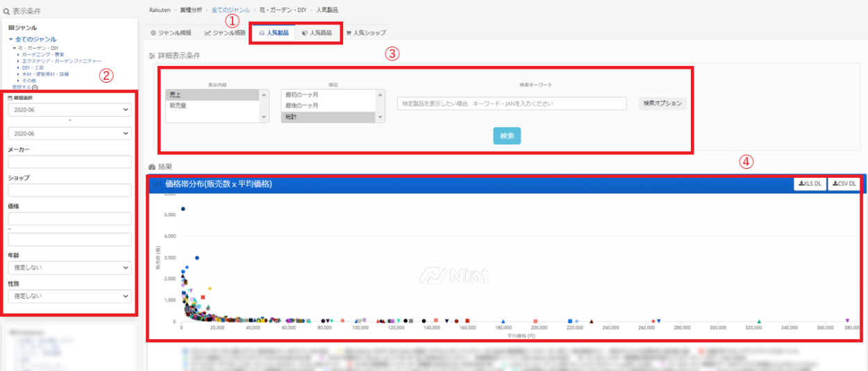This screenshot has width=868, height=371.
Task: Click the メーカー input field
Action: coord(69,162)
